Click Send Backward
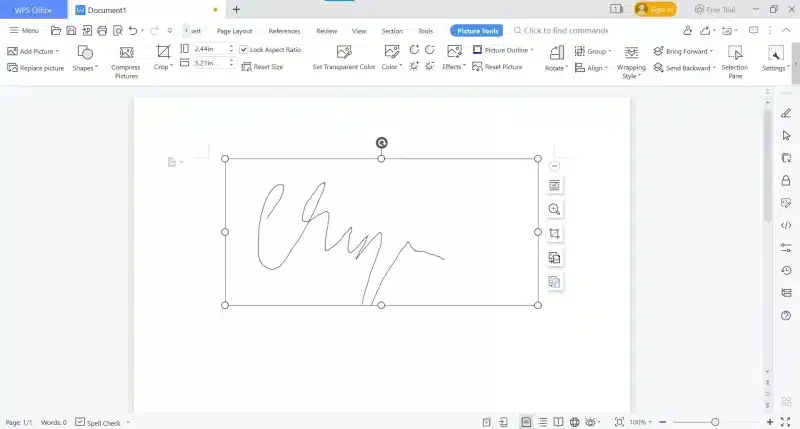Viewport: 800px width, 429px height. [684, 68]
